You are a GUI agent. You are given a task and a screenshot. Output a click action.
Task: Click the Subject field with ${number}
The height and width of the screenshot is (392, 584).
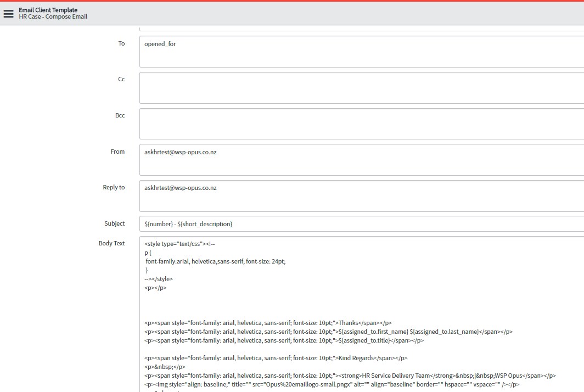pos(362,224)
